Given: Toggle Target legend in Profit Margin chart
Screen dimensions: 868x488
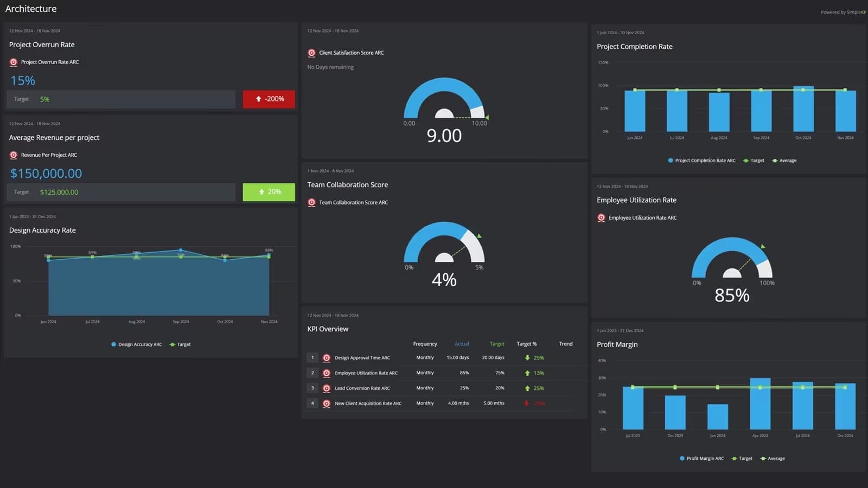Looking at the screenshot, I should pos(742,459).
